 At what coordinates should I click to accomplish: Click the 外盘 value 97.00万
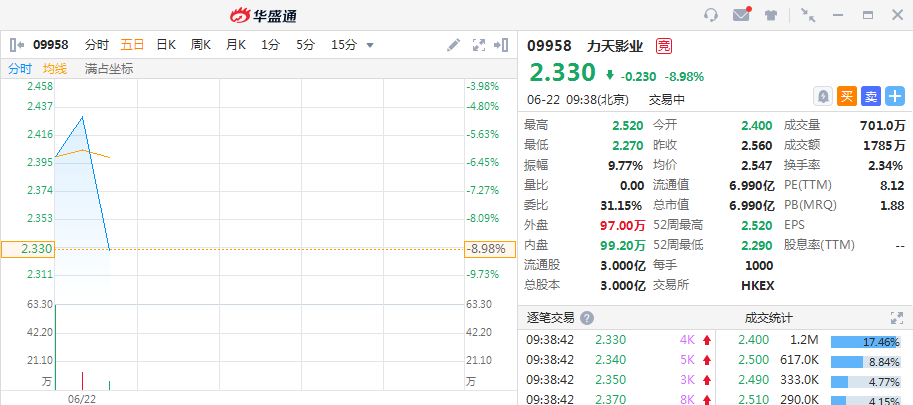coord(623,225)
